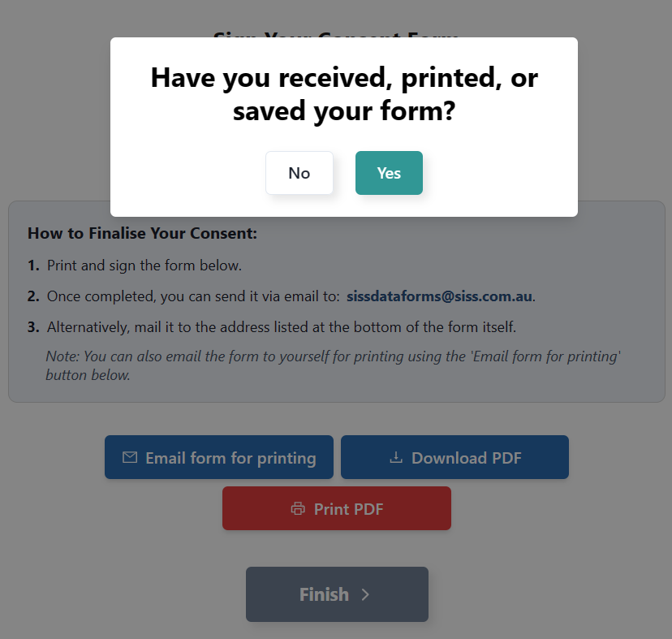Image resolution: width=672 pixels, height=639 pixels.
Task: Click the 'How to Finalise Your Consent' heading
Action: pos(142,234)
